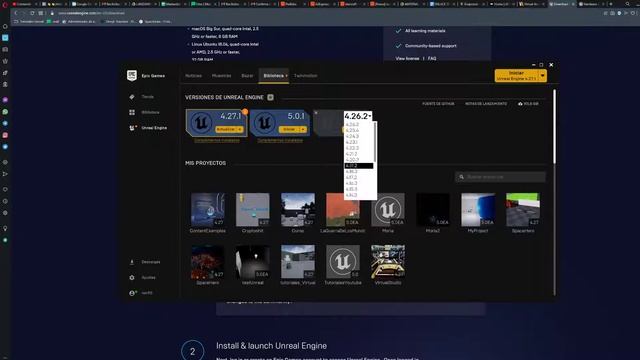Open the Maria project thumbnail
This screenshot has height=360, width=640.
388,210
